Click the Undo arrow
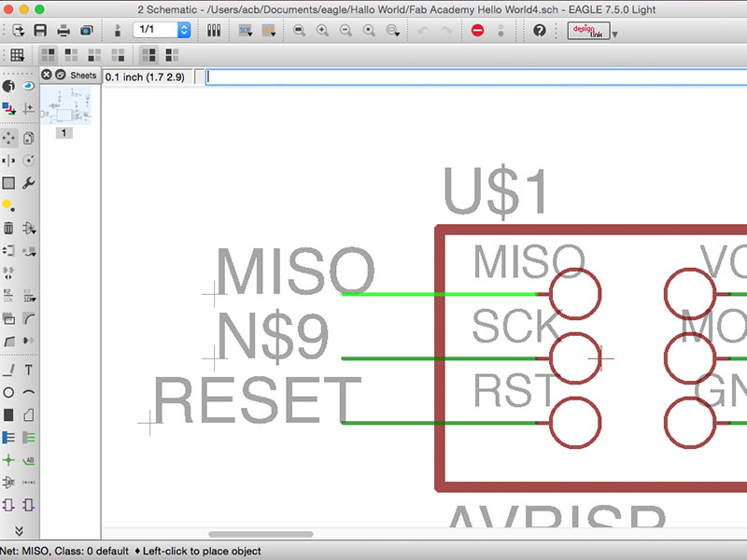This screenshot has width=747, height=560. pyautogui.click(x=423, y=31)
